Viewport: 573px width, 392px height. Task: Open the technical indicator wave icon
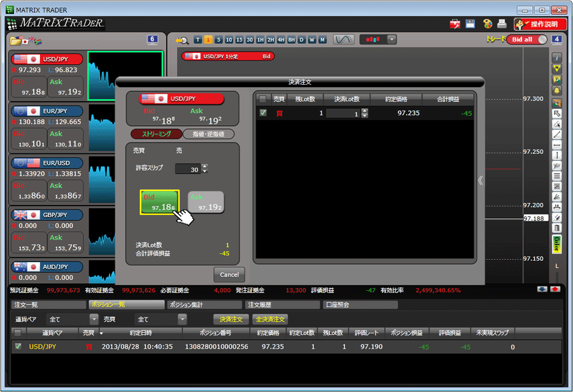click(x=344, y=39)
